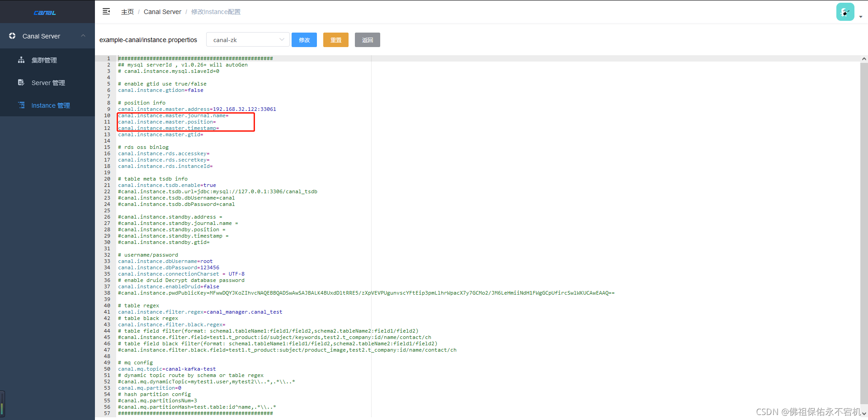The height and width of the screenshot is (420, 868).
Task: Click canal.mq.partition=0 line
Action: (x=150, y=388)
